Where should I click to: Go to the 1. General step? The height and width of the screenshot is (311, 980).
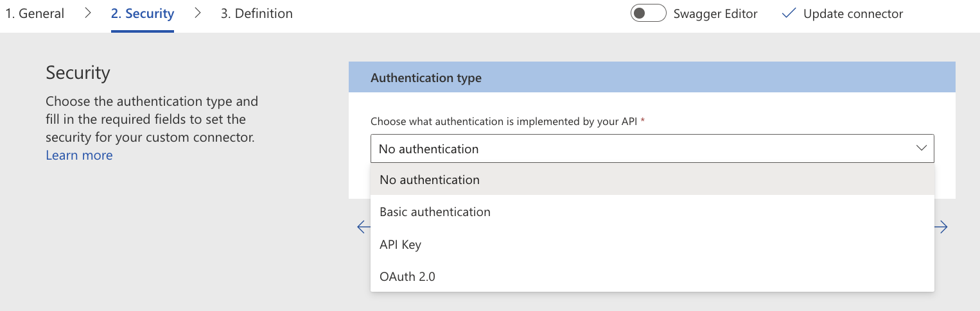(x=35, y=13)
